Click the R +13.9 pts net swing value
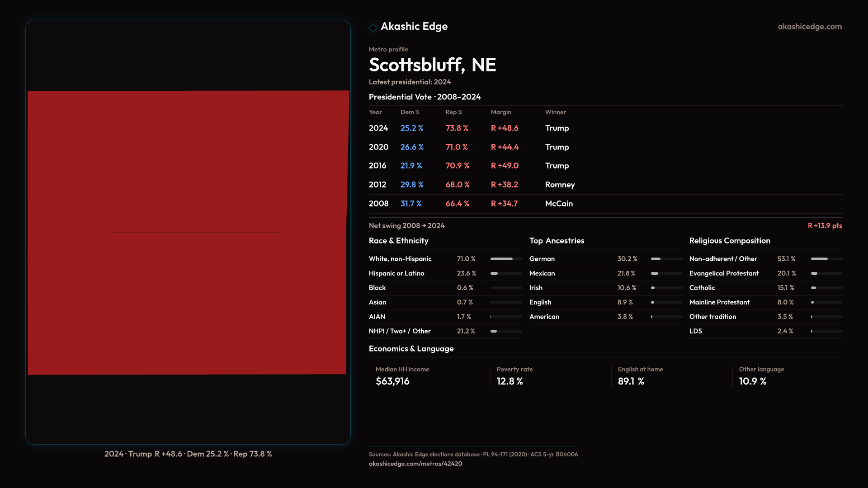The image size is (868, 488). pyautogui.click(x=825, y=225)
